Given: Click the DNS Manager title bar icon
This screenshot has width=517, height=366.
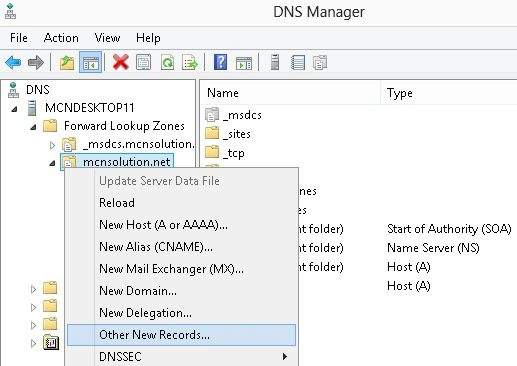Looking at the screenshot, I should [x=10, y=11].
